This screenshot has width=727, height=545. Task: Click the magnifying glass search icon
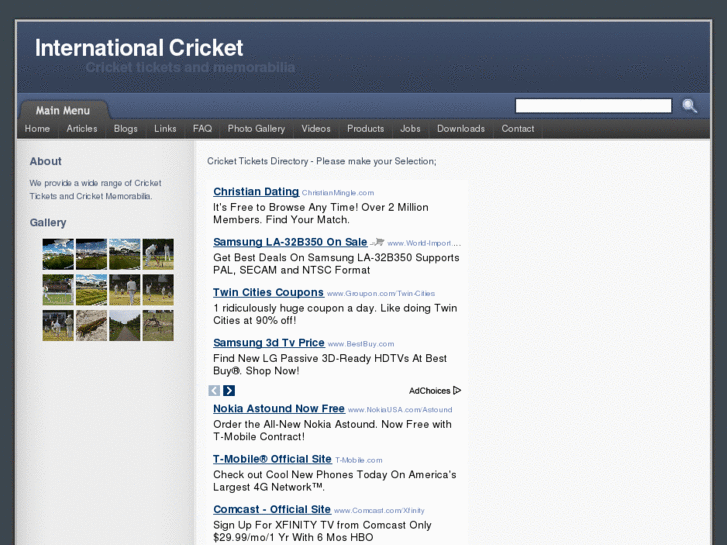tap(689, 106)
